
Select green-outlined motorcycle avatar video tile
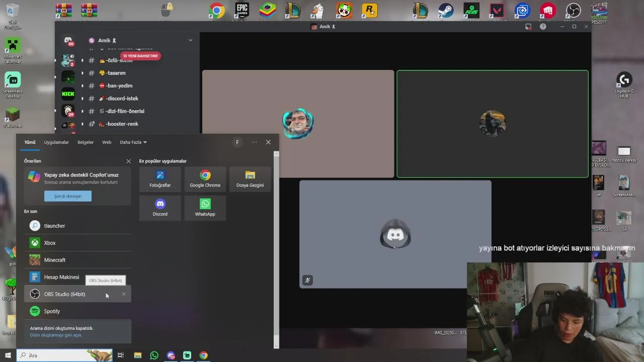coord(493,124)
